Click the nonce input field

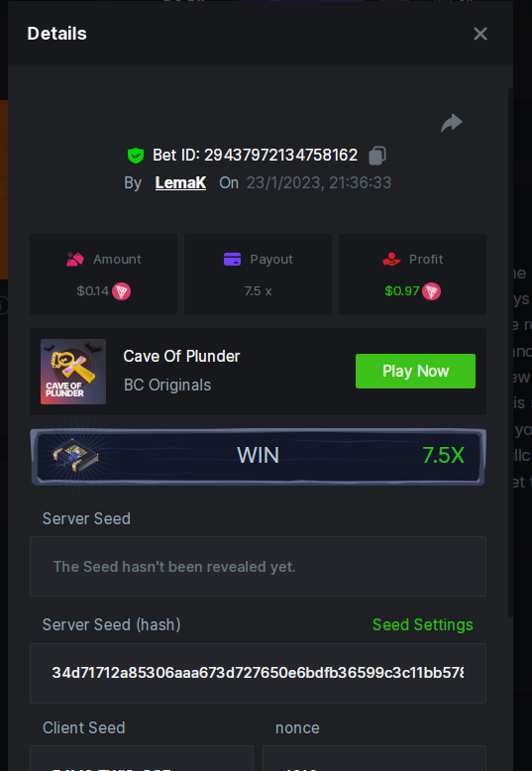point(374,758)
